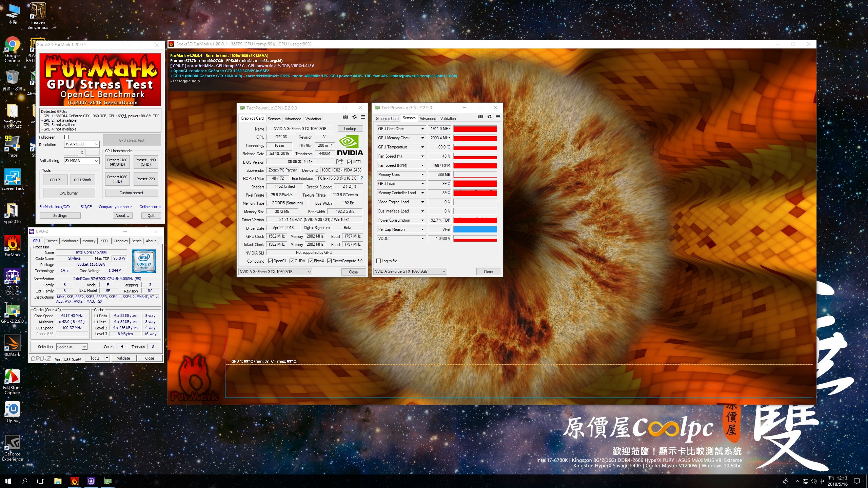Screen dimensions: 868x488
Task: Switch to Caches tab in CPU-Z
Action: coord(52,241)
